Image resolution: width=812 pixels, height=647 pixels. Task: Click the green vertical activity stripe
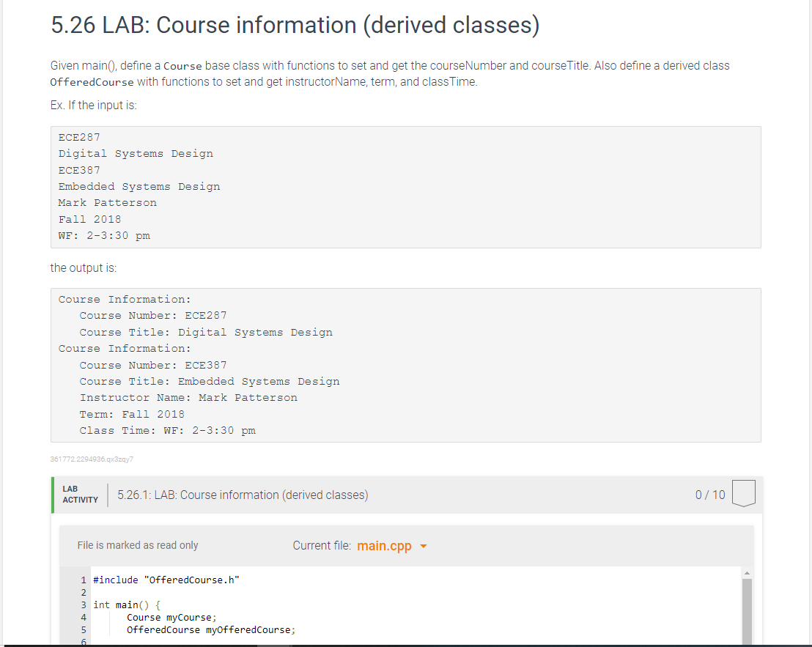click(x=51, y=495)
